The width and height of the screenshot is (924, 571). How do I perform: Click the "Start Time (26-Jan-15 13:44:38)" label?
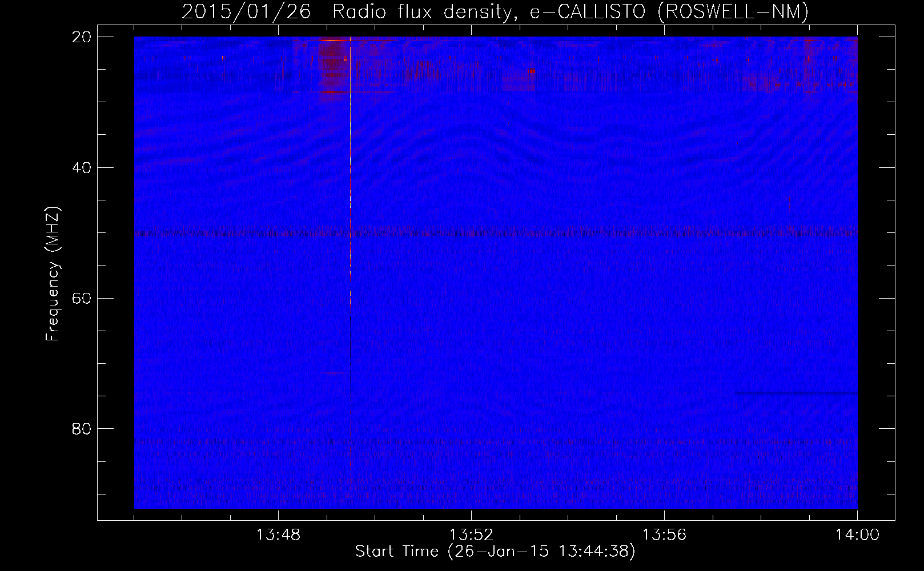tap(495, 552)
